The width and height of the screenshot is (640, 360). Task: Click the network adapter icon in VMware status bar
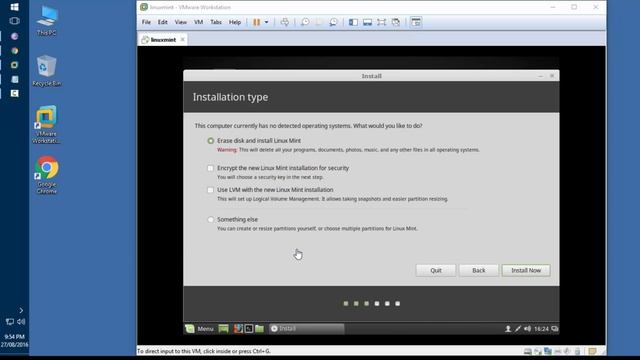coord(548,351)
